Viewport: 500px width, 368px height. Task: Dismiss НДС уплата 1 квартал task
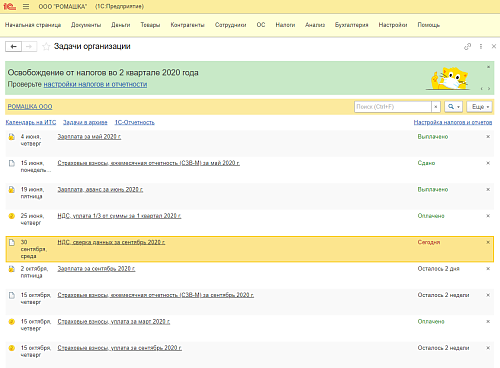pos(488,216)
